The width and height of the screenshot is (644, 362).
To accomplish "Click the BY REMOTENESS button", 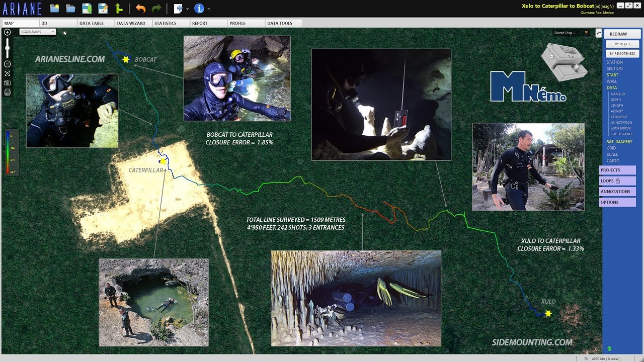I will click(x=622, y=53).
